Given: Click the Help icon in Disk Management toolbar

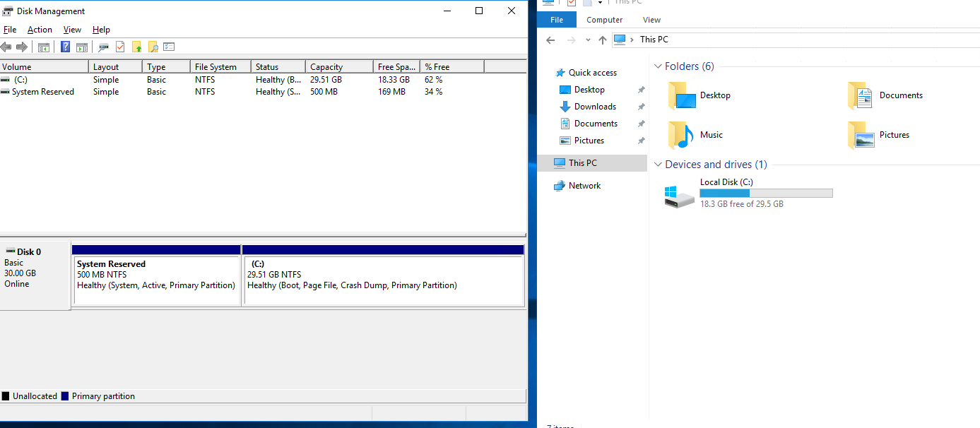Looking at the screenshot, I should point(65,47).
